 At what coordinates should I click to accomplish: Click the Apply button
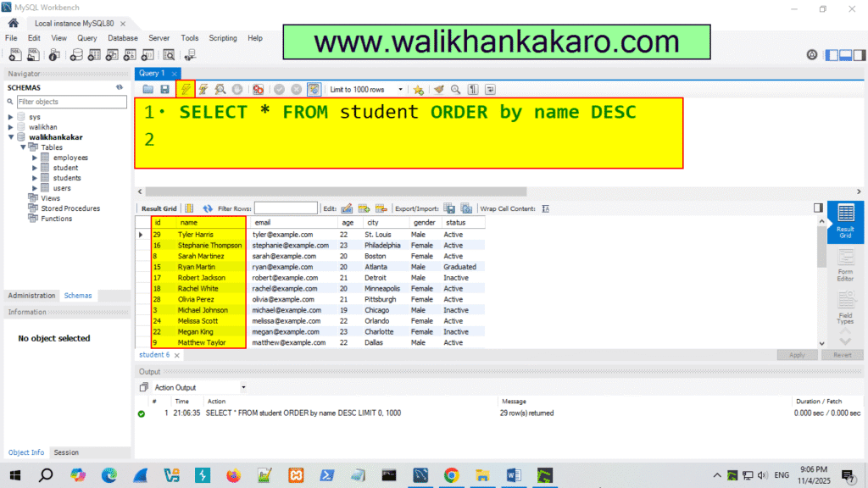(x=797, y=355)
